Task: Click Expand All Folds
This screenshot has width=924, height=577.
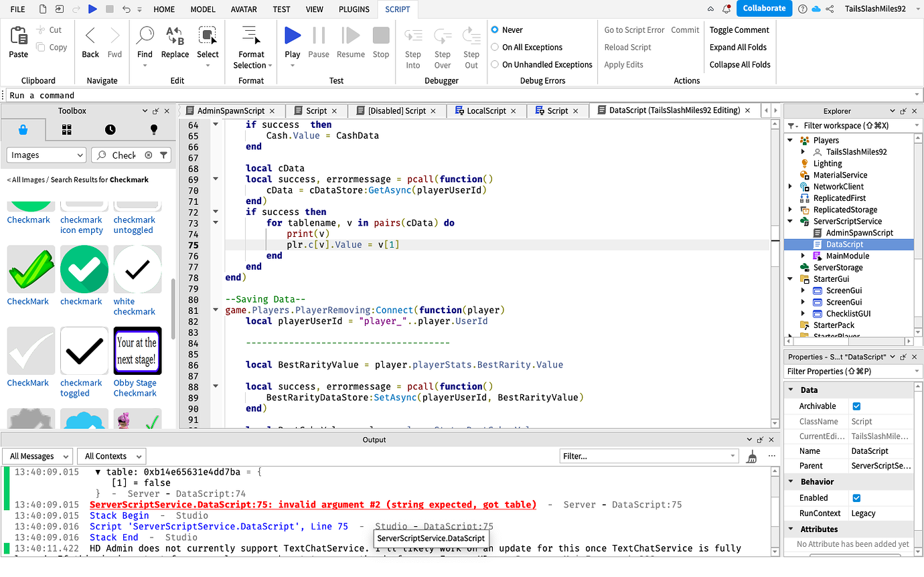Action: tap(740, 47)
